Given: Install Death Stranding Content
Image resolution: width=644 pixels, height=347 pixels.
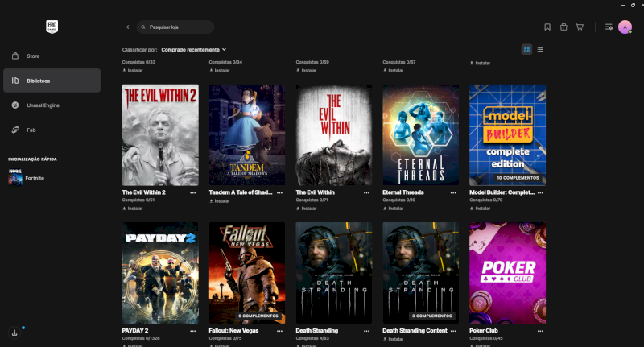Looking at the screenshot, I should point(393,339).
